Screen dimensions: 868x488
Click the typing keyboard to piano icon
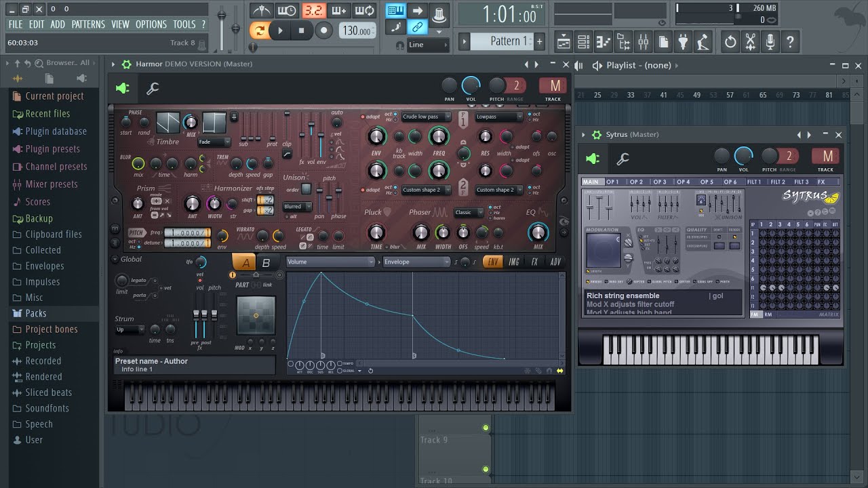pos(395,10)
